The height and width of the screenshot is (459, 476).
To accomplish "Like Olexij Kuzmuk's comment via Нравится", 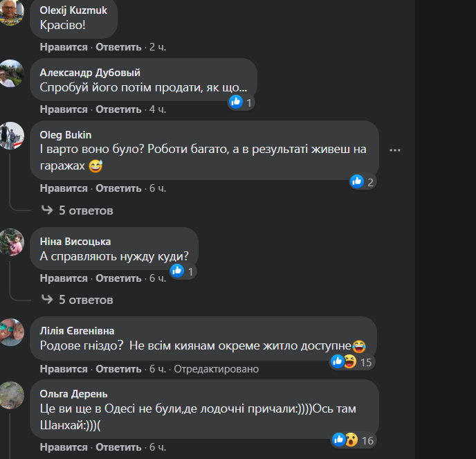I will (x=64, y=47).
